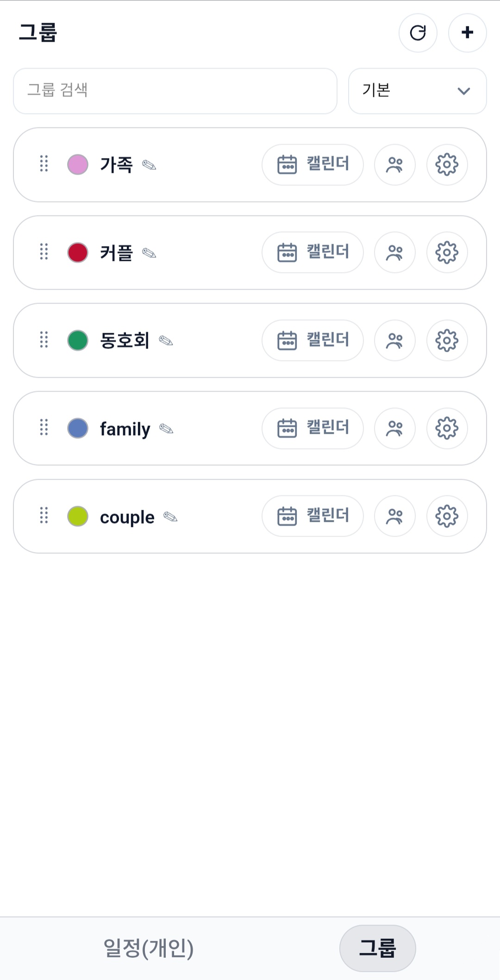The height and width of the screenshot is (980, 500).
Task: Open settings gear for 동호회 group
Action: point(447,341)
